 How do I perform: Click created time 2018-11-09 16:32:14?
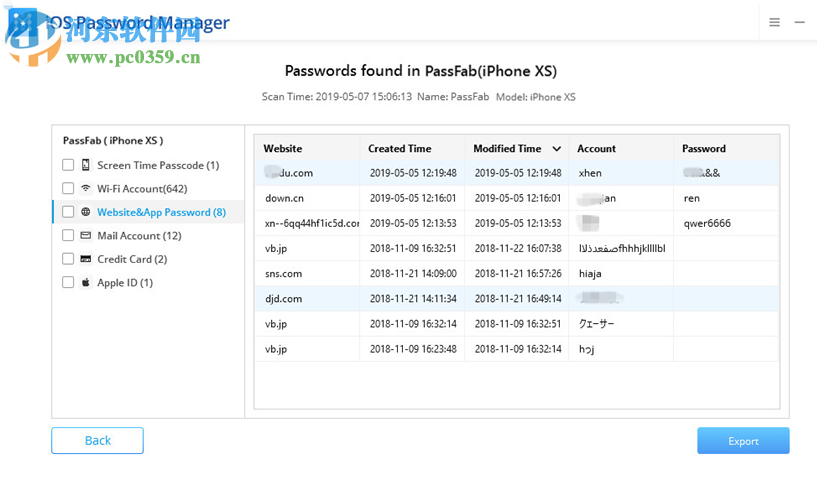point(413,324)
